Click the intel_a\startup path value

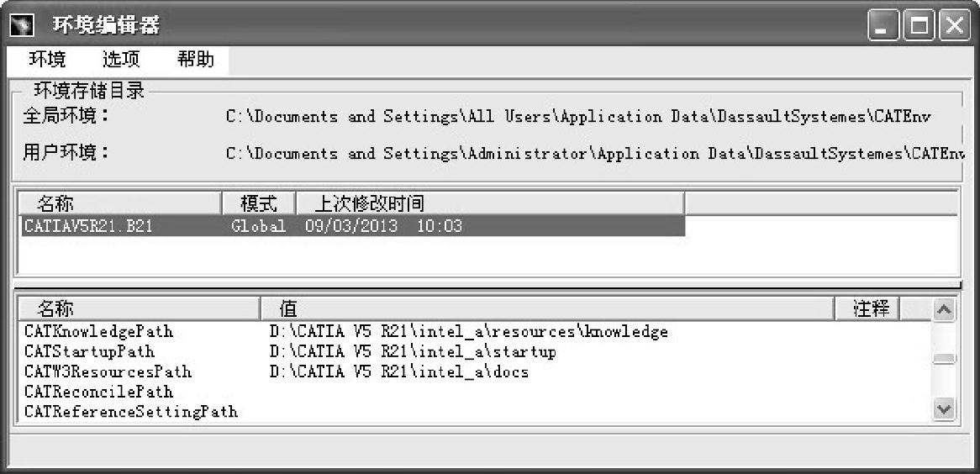413,351
